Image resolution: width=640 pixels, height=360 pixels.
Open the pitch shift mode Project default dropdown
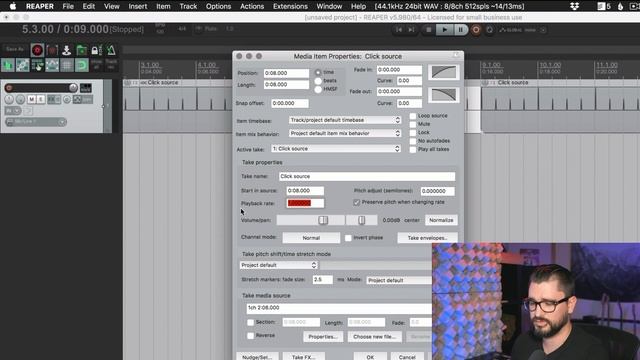pyautogui.click(x=278, y=265)
